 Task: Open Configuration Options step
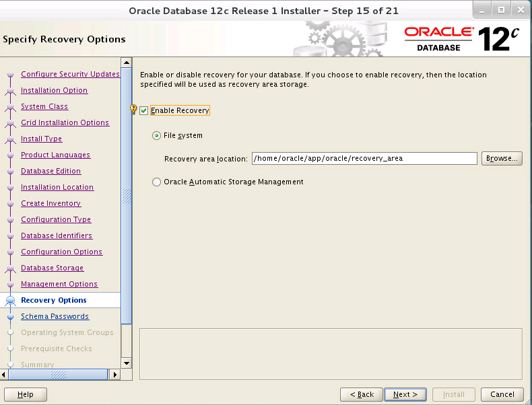[x=62, y=252]
